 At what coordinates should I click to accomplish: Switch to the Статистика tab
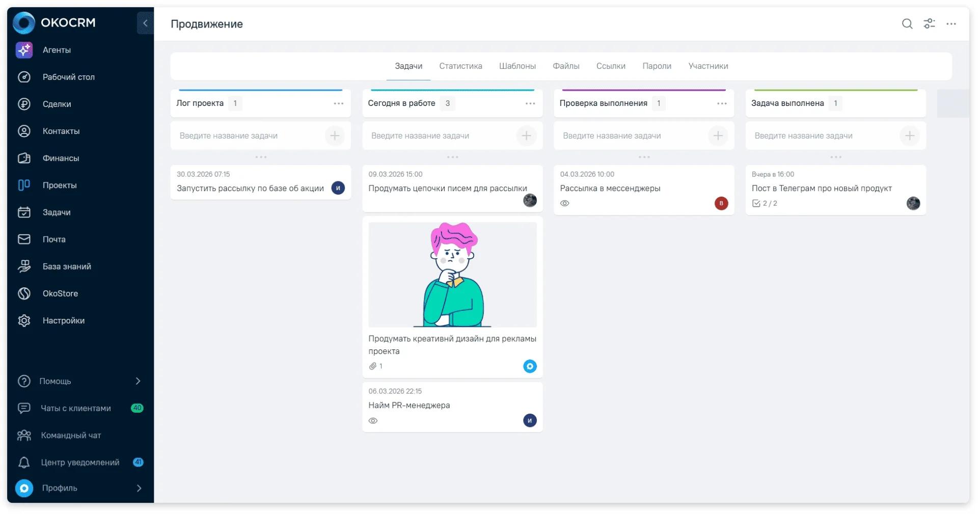(x=460, y=66)
